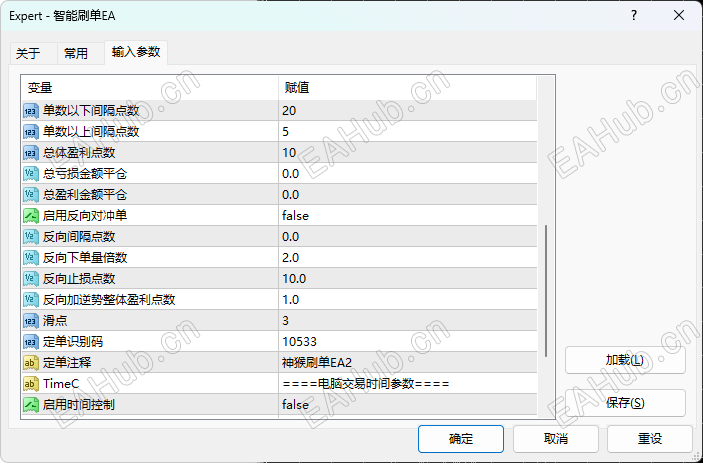Screen dimensions: 703x463
Task: Open the help question mark in title bar
Action: pos(634,16)
